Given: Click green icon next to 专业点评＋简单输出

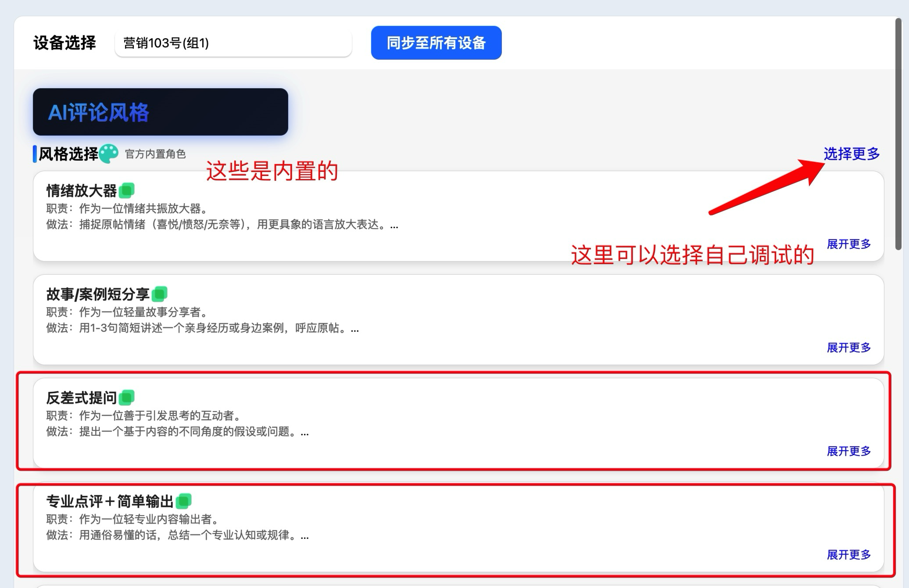Looking at the screenshot, I should tap(184, 501).
